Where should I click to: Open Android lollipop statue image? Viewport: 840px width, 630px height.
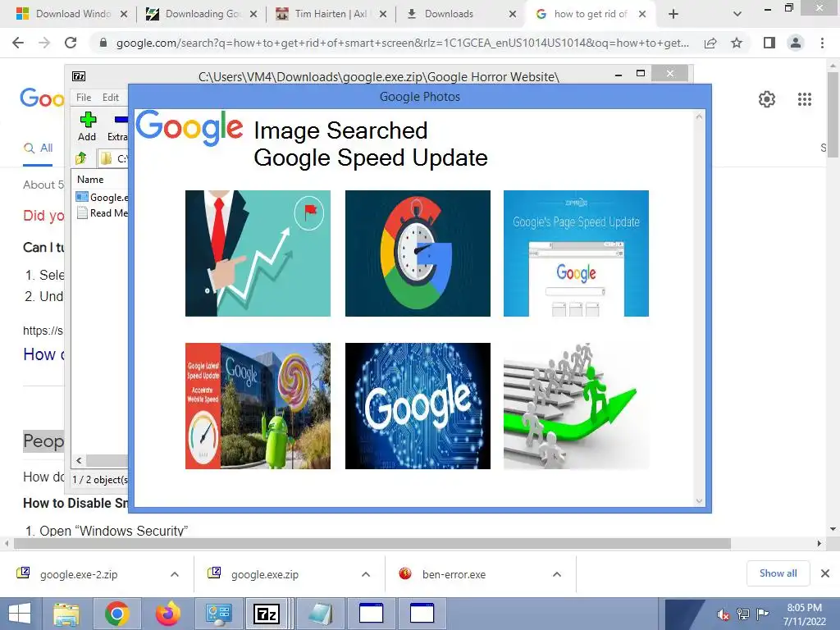tap(258, 406)
